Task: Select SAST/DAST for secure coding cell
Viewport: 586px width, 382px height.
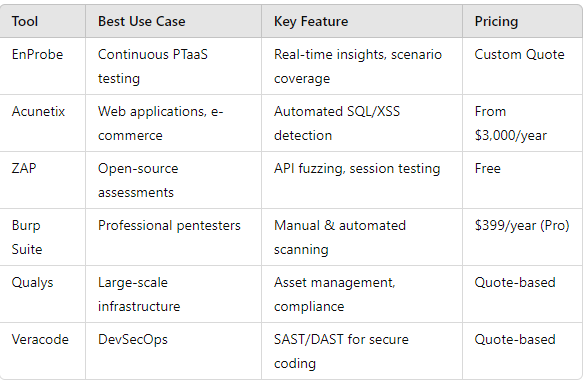Action: (x=341, y=351)
